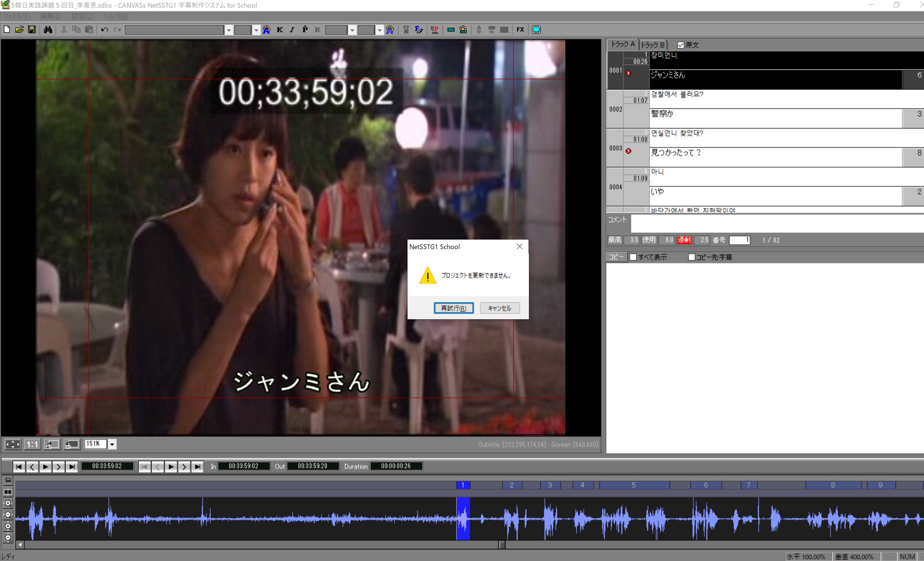Select subtitle text いや in row 0004
This screenshot has width=924, height=561.
pyautogui.click(x=658, y=191)
